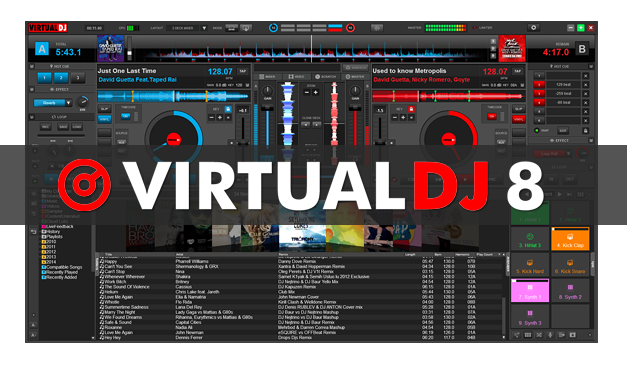
Task: Trigger hot cue 2 on deck A
Action: point(61,78)
